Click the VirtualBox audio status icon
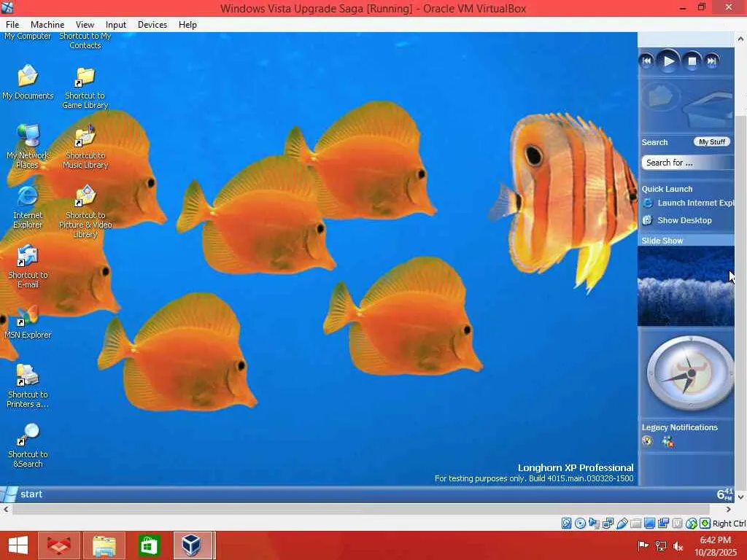The width and height of the screenshot is (747, 560). 594,524
